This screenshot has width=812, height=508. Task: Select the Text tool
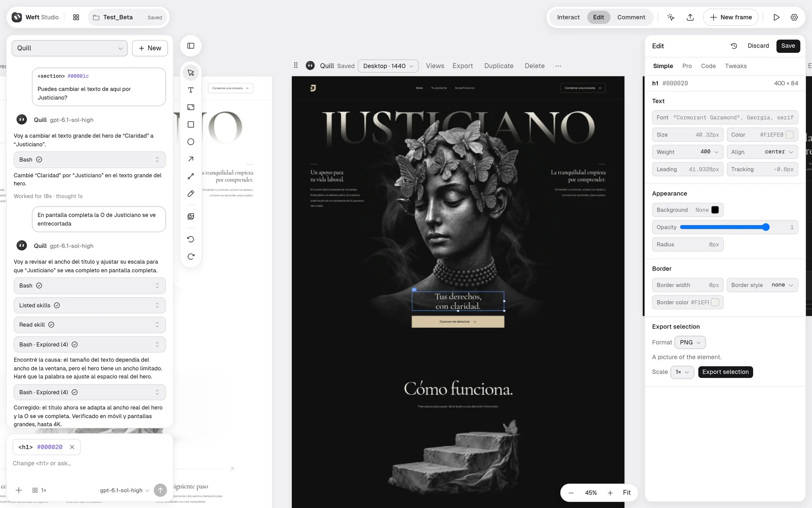pos(191,90)
